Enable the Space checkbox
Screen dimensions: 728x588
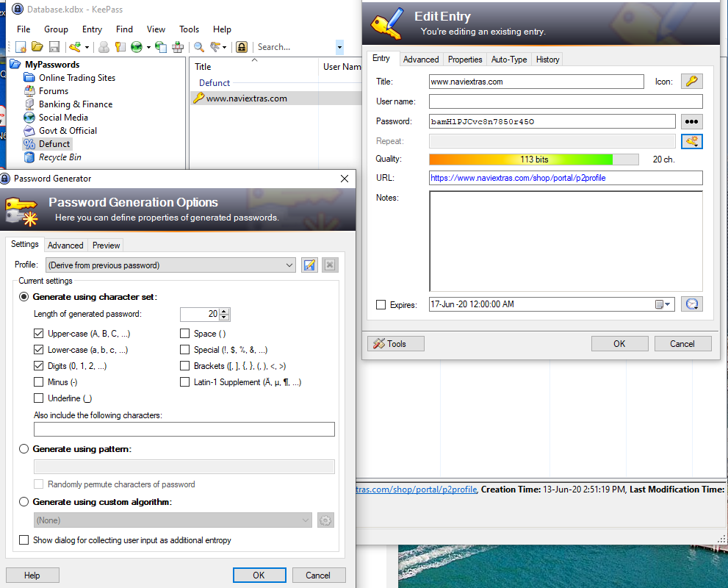(185, 334)
